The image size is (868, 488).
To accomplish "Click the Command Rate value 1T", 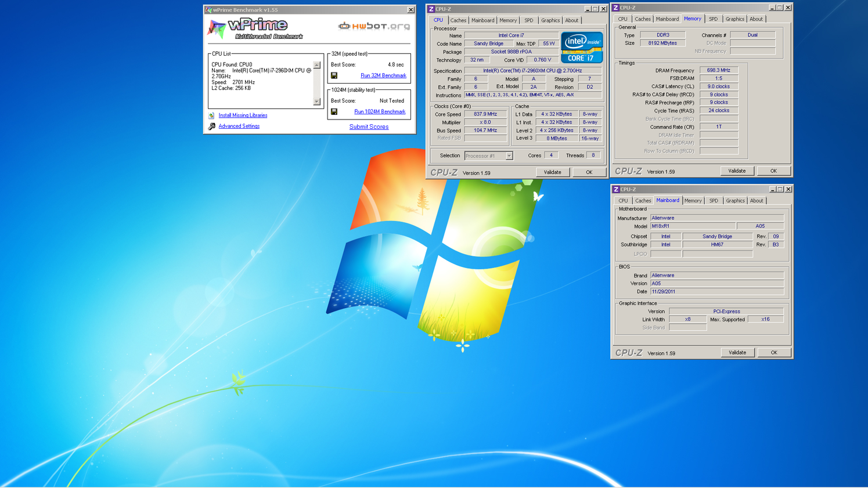I will tap(719, 126).
